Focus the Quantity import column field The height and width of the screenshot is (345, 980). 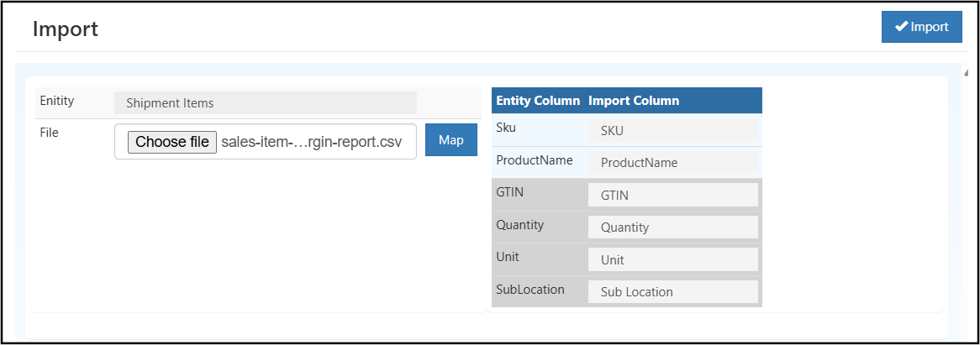click(x=673, y=227)
